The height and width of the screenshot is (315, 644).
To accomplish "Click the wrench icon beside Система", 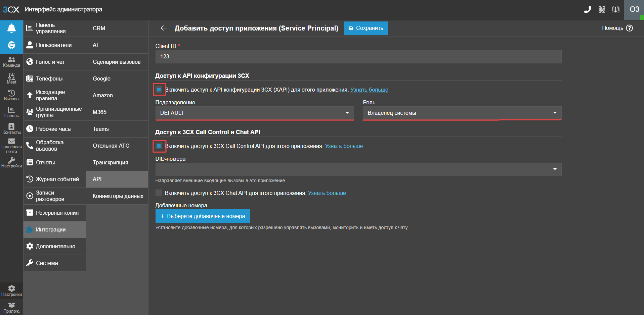I will pyautogui.click(x=30, y=263).
